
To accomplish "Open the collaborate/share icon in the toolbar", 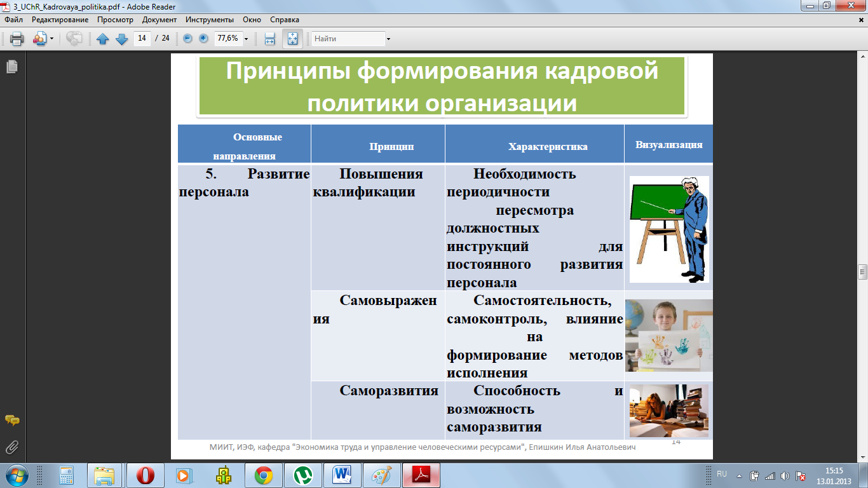I will click(x=39, y=39).
